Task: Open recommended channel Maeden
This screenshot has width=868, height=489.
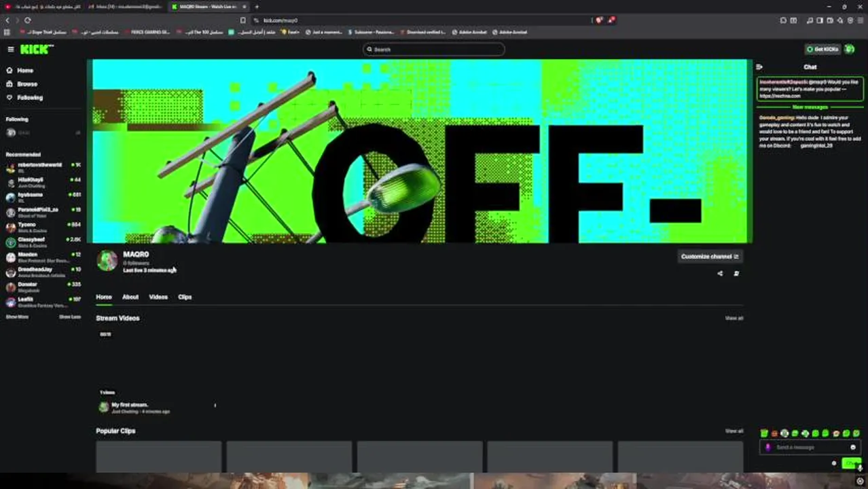Action: (43, 257)
